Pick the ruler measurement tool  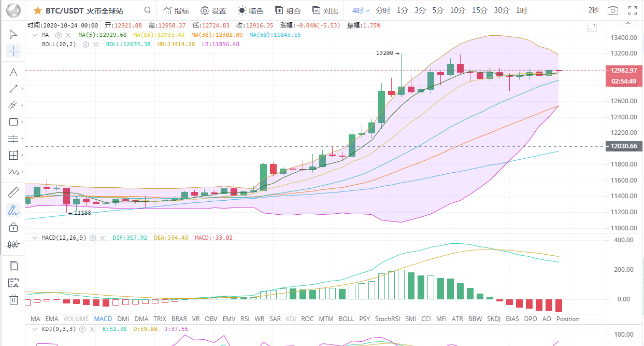(x=13, y=192)
